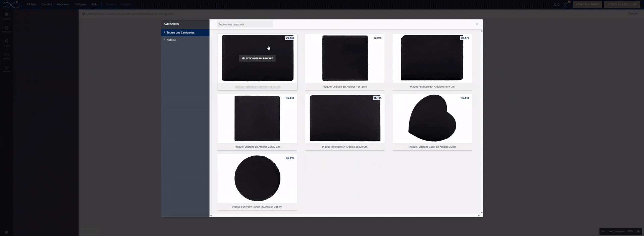This screenshot has width=644, height=236.
Task: Open the Motifs heart icon
Action: click(6, 68)
